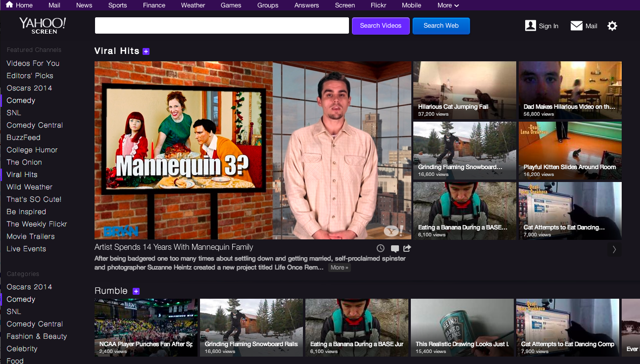Click the Sign In profile icon
Screen dimensions: 640x364
[x=531, y=26]
